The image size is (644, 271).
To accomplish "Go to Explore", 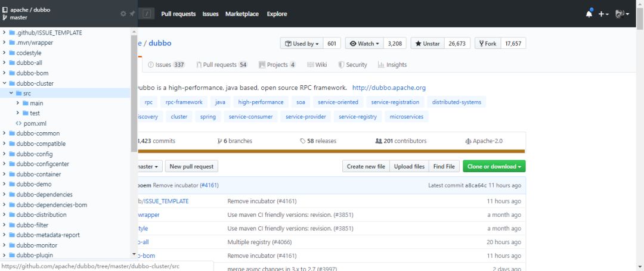I will 277,14.
